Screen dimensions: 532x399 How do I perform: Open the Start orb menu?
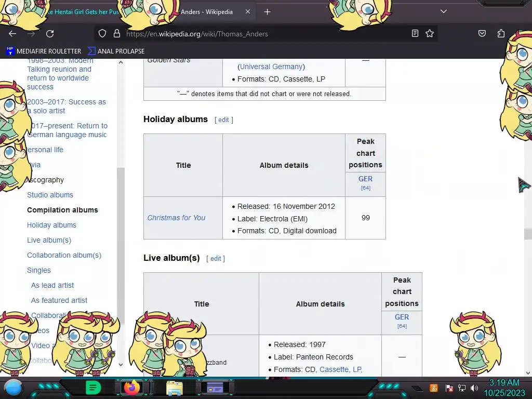pos(14,388)
